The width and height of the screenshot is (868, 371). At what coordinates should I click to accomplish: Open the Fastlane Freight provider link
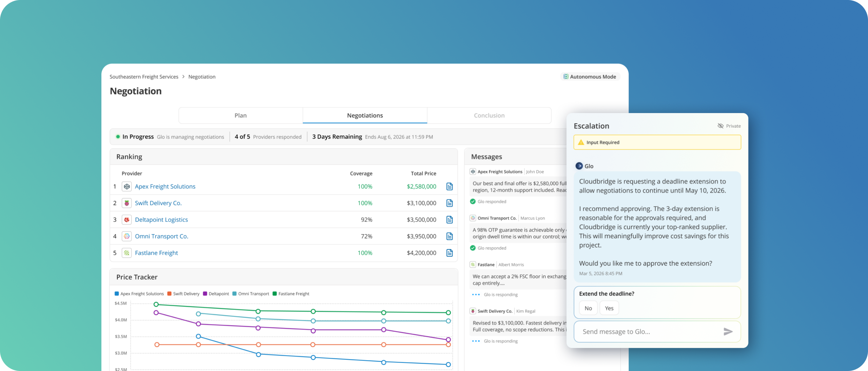click(x=156, y=253)
